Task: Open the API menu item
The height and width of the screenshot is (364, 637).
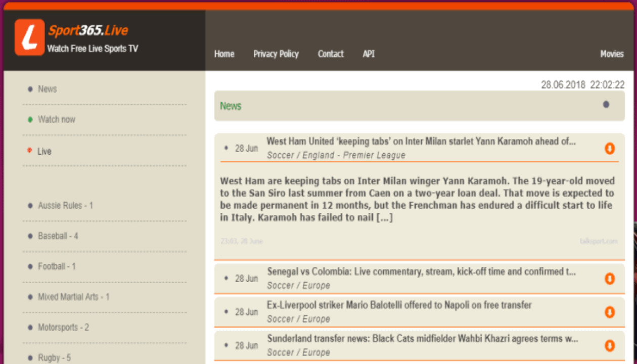Action: click(369, 54)
